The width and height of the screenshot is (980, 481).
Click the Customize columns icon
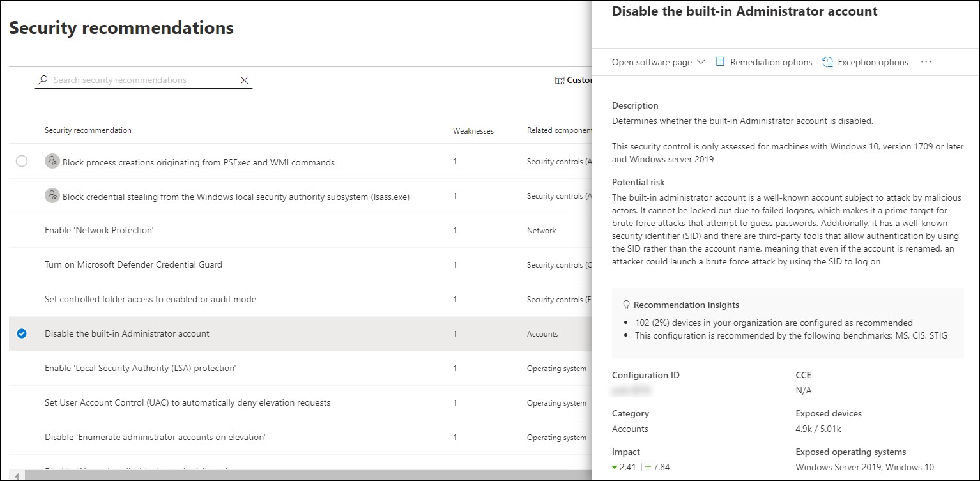[560, 80]
